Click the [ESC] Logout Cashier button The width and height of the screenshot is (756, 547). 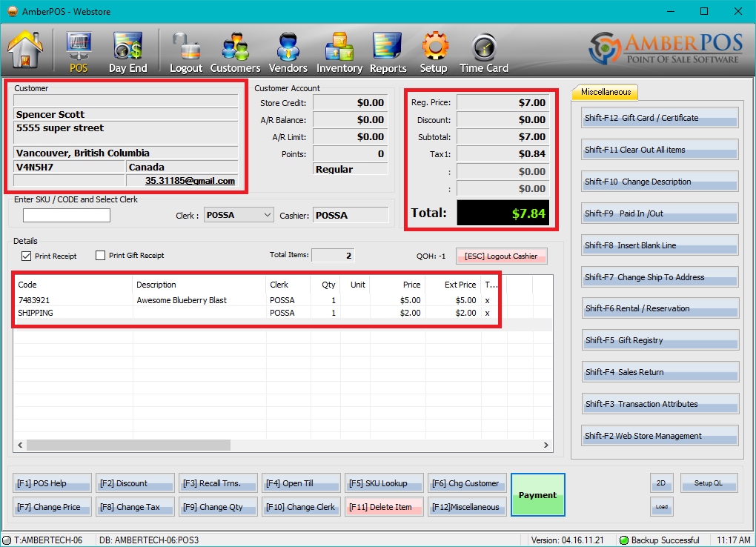point(502,256)
